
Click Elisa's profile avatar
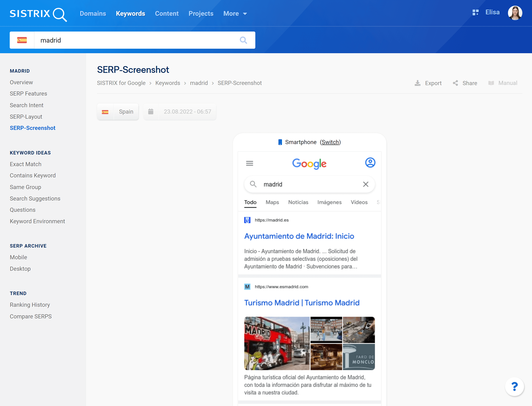515,13
